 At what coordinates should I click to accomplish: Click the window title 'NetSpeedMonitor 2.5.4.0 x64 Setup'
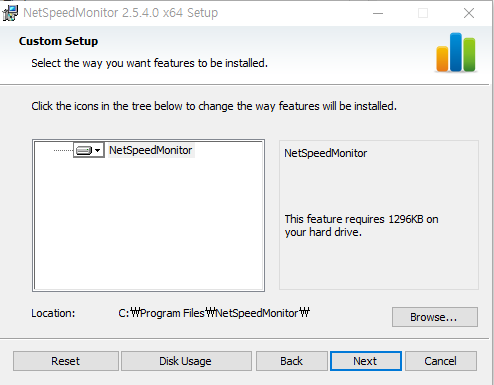pyautogui.click(x=120, y=13)
